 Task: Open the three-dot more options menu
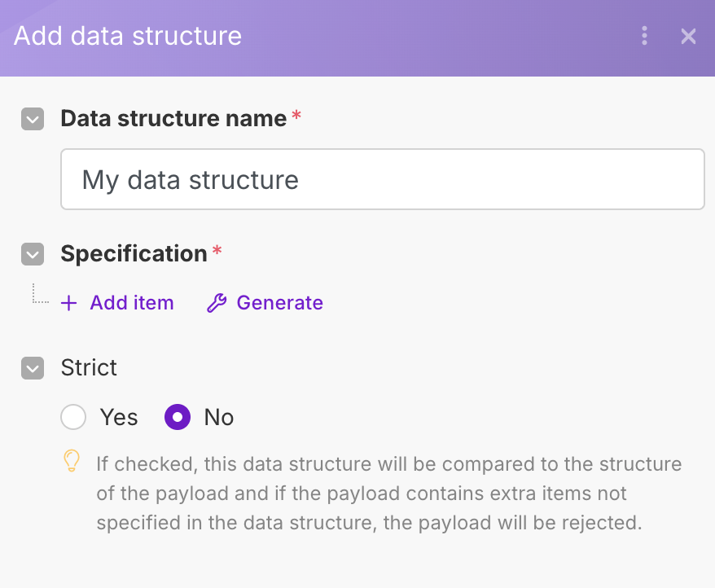(644, 36)
